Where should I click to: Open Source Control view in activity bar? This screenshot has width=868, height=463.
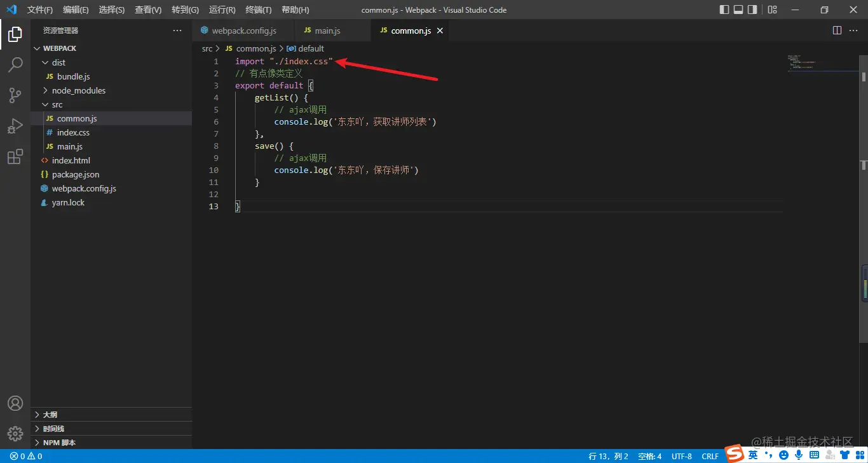pos(15,95)
